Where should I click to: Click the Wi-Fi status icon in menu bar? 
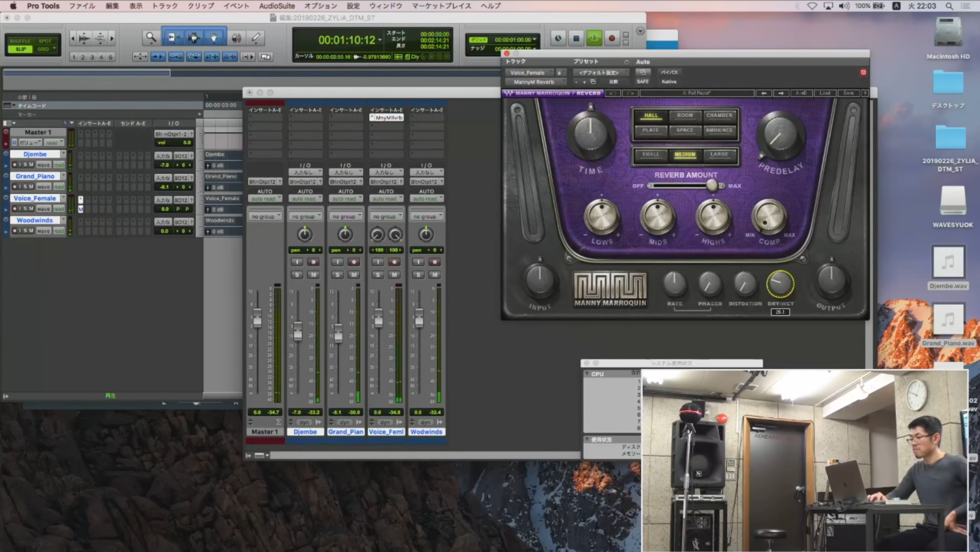click(812, 6)
